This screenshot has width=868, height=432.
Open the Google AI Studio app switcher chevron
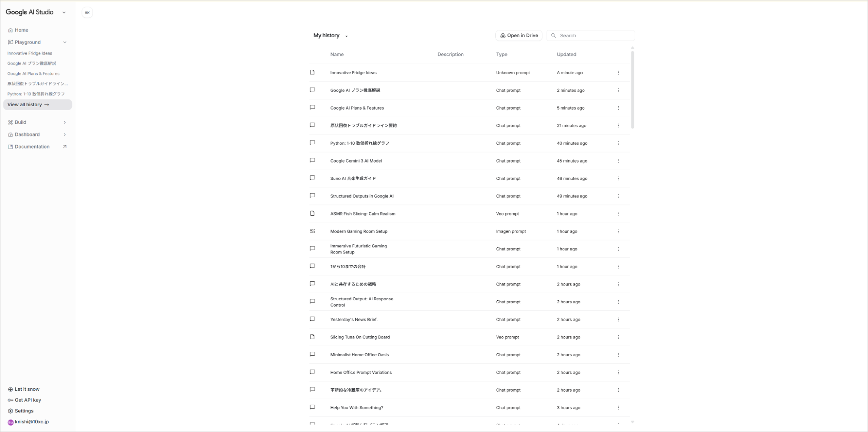pyautogui.click(x=64, y=12)
